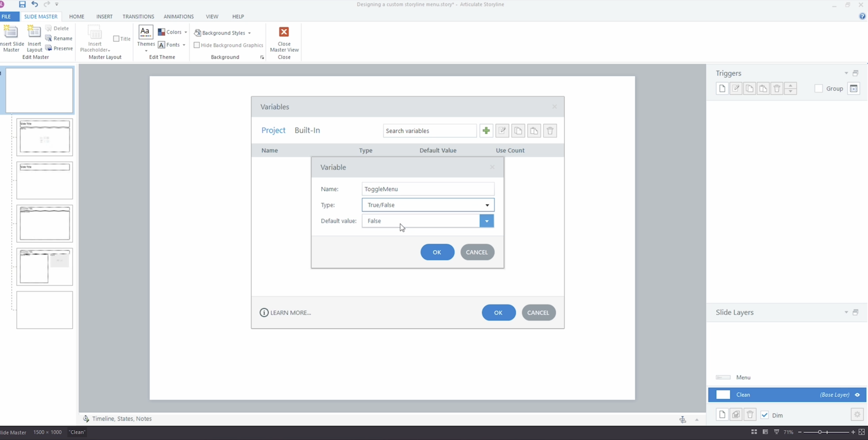Add a new variable with the green plus icon
Screen dimensions: 868x440
point(486,131)
